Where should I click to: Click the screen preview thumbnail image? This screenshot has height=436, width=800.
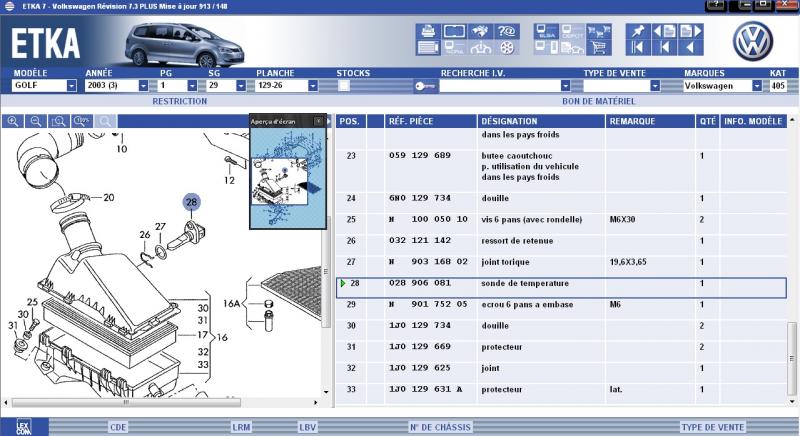(x=288, y=177)
